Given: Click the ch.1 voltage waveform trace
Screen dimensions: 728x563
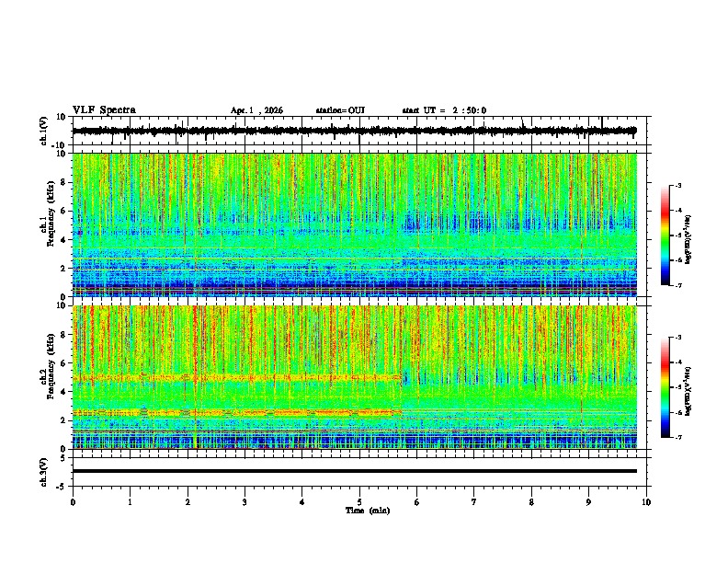Looking at the screenshot, I should pyautogui.click(x=354, y=131).
